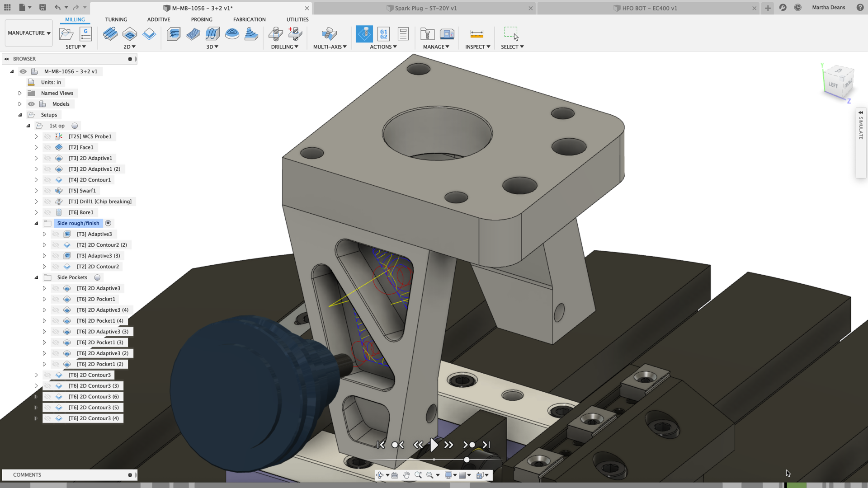Viewport: 868px width, 488px height.
Task: Expand the Named Views tree node
Action: click(x=20, y=93)
